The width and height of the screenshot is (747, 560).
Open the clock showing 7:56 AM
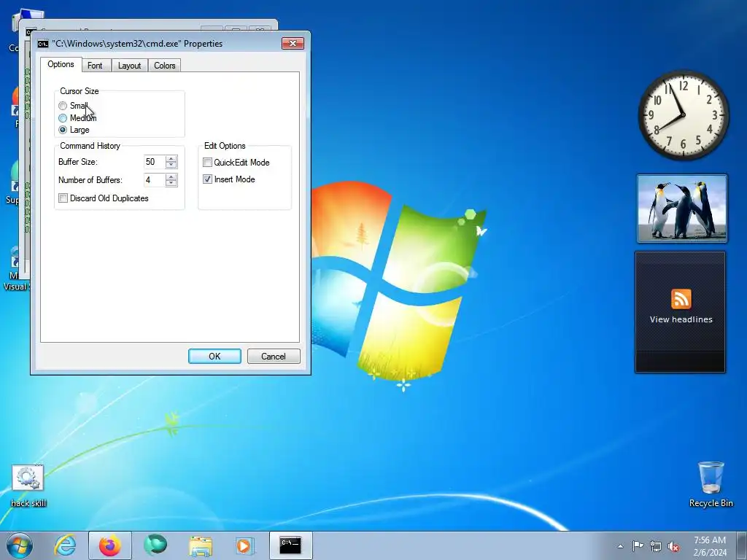710,546
